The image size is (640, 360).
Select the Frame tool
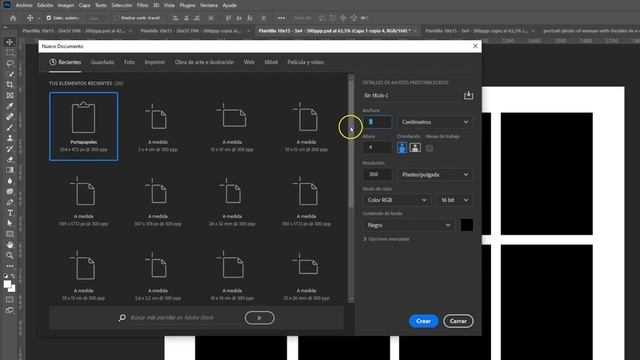pyautogui.click(x=10, y=95)
